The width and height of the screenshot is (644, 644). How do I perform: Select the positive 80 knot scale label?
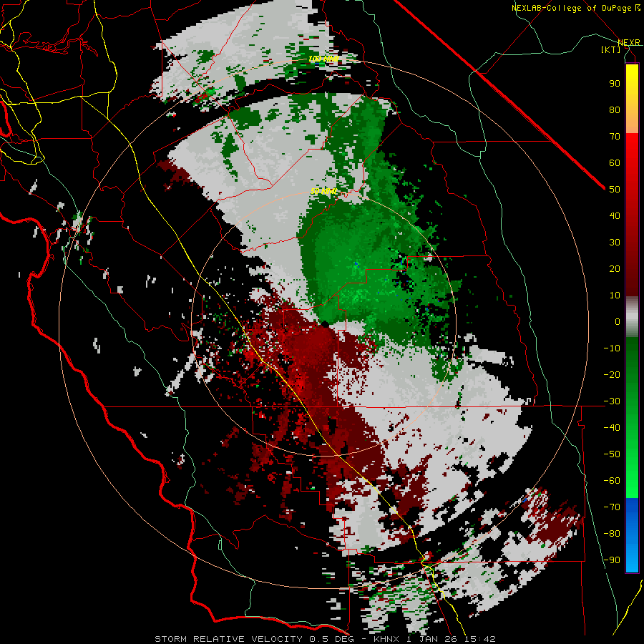tap(615, 110)
